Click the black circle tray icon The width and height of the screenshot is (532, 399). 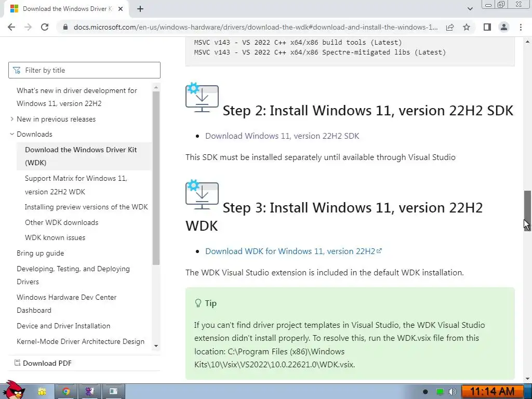(x=425, y=392)
